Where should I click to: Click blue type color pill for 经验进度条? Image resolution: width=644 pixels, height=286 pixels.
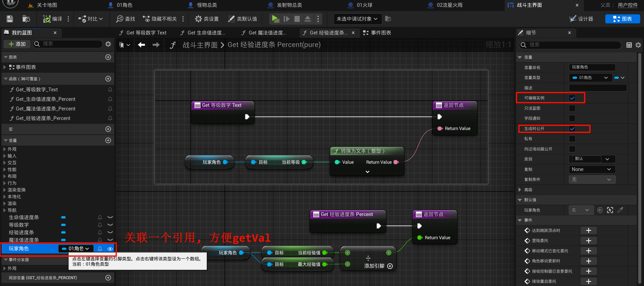pyautogui.click(x=63, y=232)
